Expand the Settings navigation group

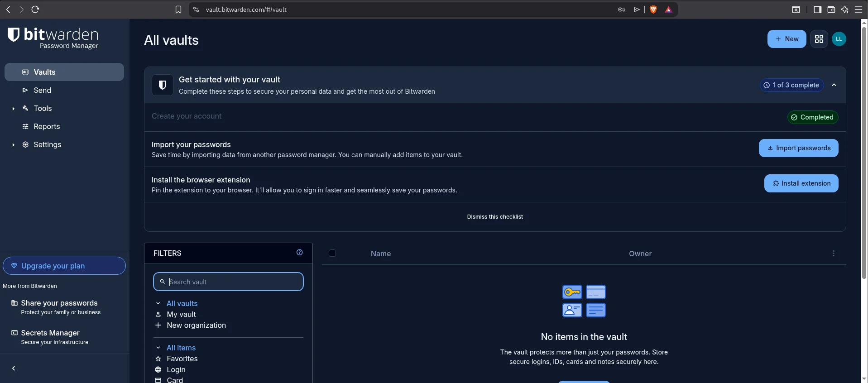coord(14,145)
